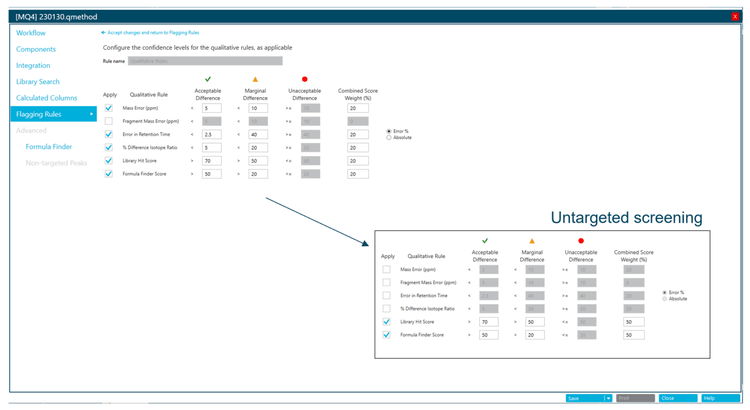This screenshot has height=410, width=750.
Task: Close the qmethod window with red X
Action: (x=735, y=16)
